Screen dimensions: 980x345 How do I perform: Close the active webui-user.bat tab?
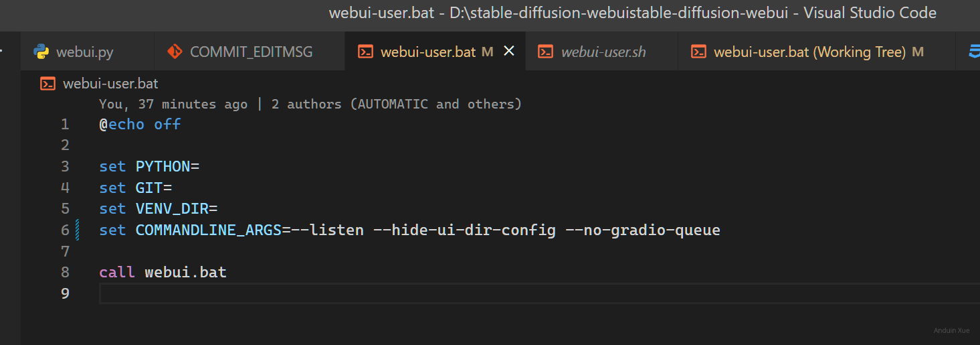(509, 52)
